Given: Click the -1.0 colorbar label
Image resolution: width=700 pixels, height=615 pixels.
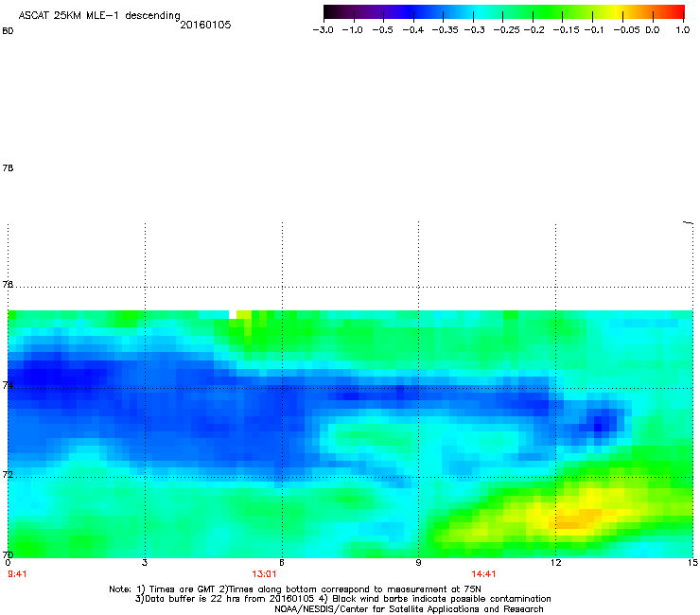Looking at the screenshot, I should point(352,30).
